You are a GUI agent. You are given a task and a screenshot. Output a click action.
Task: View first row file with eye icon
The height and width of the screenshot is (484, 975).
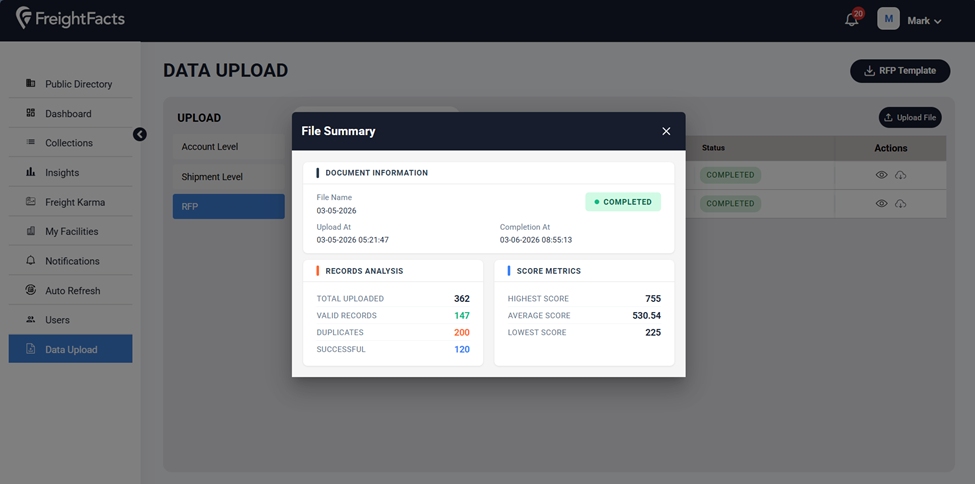pos(881,175)
